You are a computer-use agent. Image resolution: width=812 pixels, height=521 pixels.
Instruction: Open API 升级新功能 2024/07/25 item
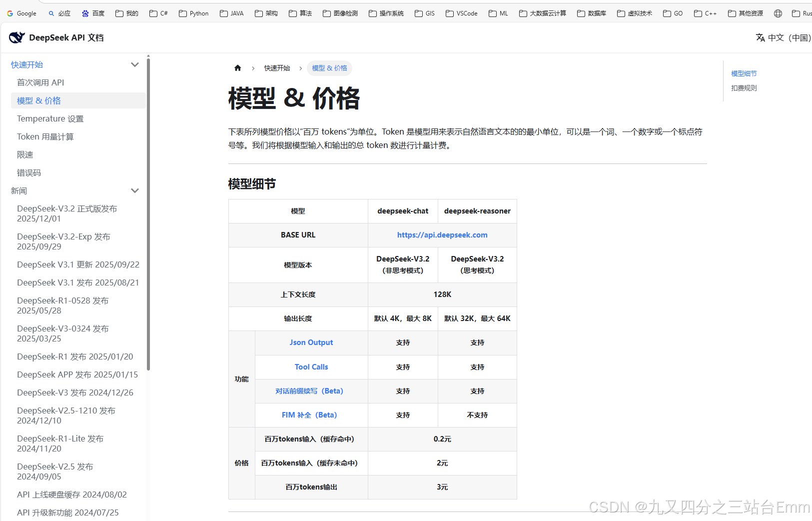pos(78,512)
